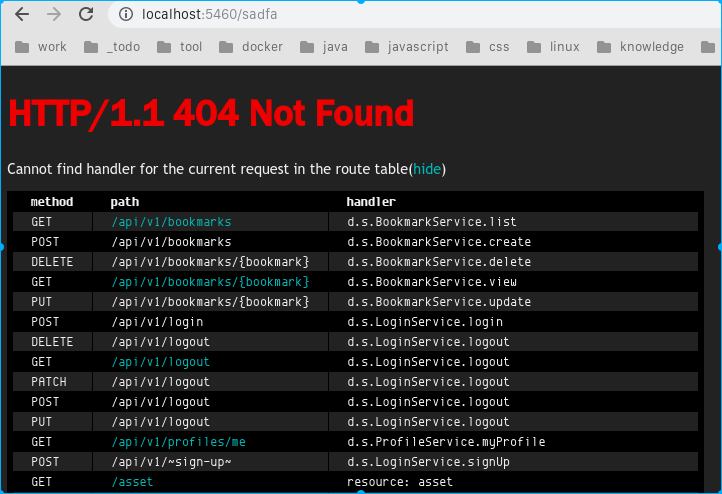Viewport: 722px width, 494px height.
Task: Select d.s.BookmarkService.create handler text
Action: [x=439, y=242]
